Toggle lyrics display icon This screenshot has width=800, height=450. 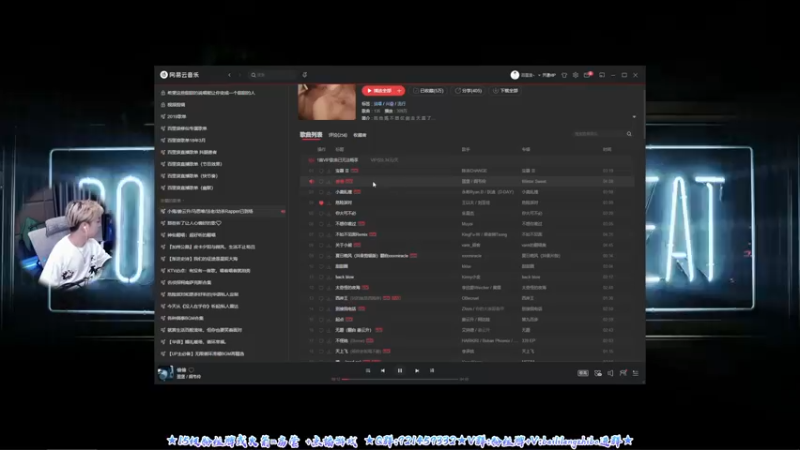[432, 371]
